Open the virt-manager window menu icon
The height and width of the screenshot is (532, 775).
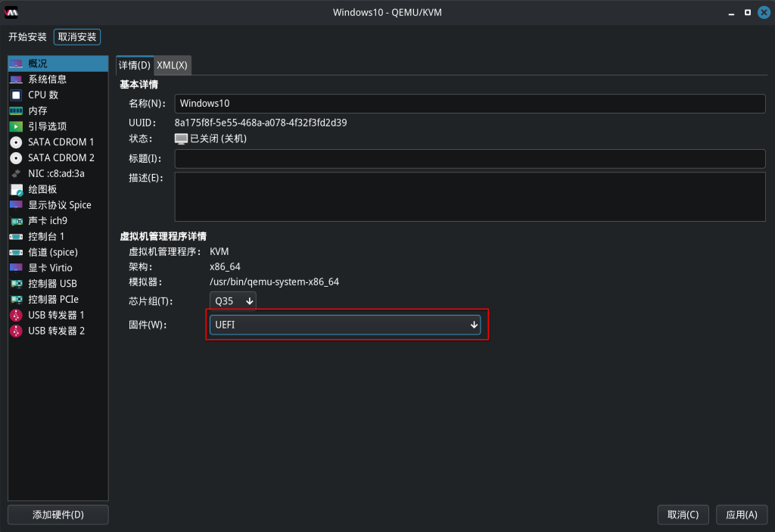click(x=11, y=12)
